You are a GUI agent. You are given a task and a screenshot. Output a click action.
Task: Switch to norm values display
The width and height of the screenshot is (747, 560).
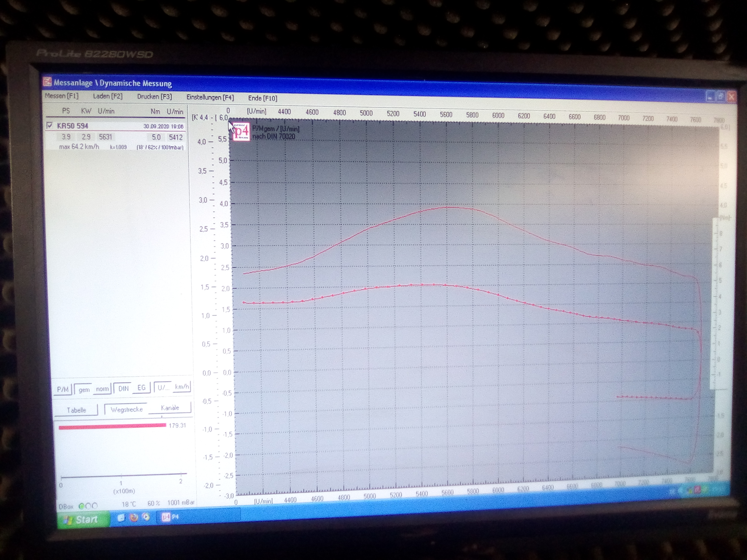click(102, 389)
